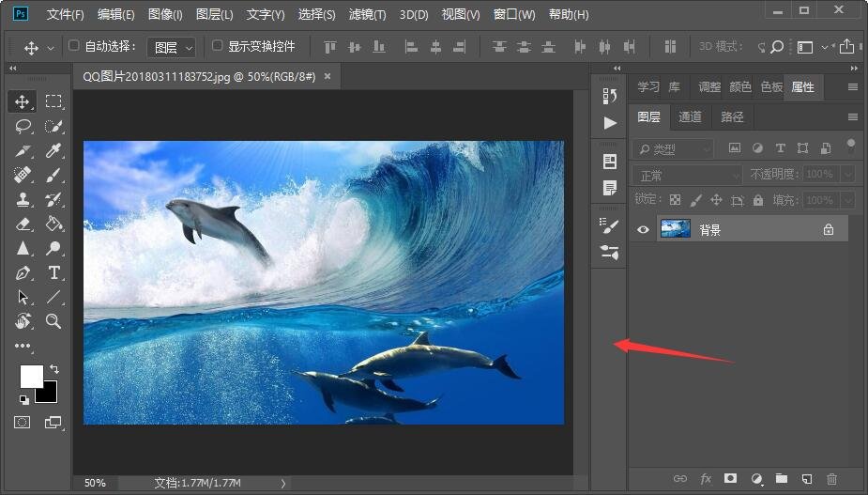Select the Eyedropper tool
This screenshot has width=868, height=495.
(53, 151)
